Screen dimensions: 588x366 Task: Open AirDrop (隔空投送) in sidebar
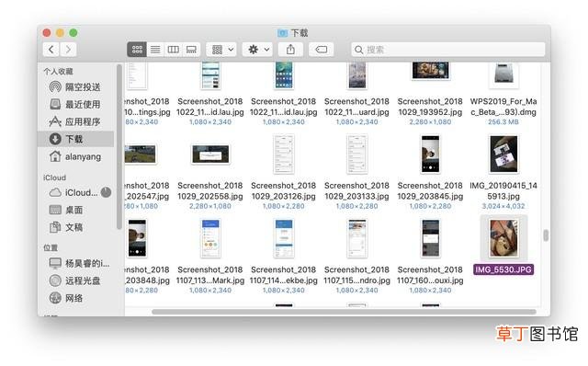click(x=75, y=87)
